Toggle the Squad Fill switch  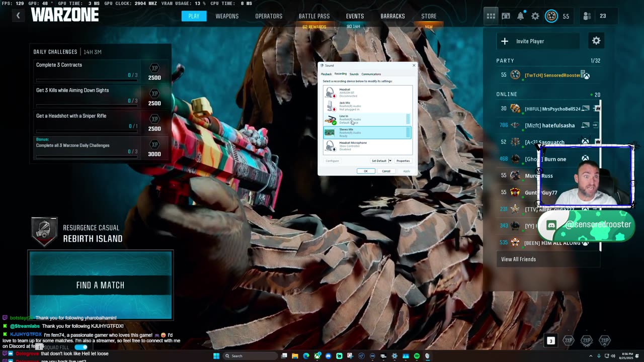pos(80,347)
